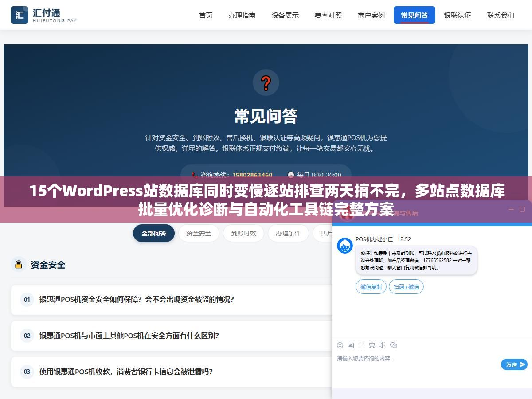Open the emoji picker in the chat toolbar
This screenshot has height=399, width=532.
click(x=340, y=345)
